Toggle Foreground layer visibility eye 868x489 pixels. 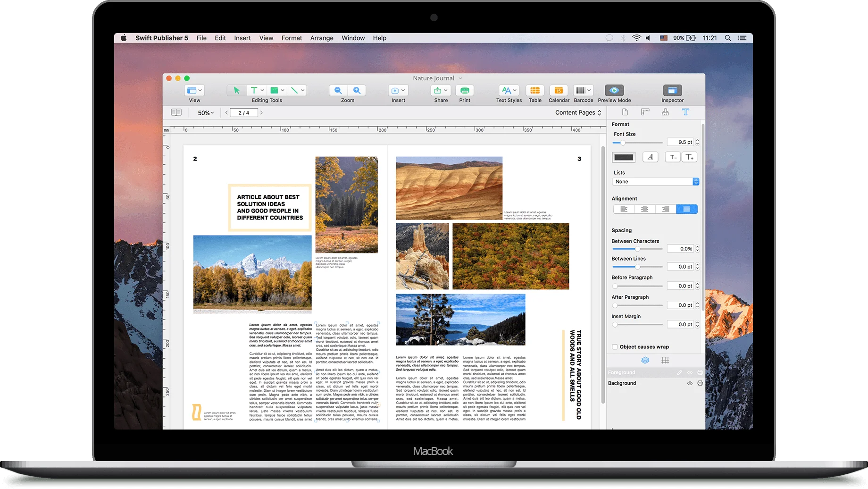[x=690, y=372]
